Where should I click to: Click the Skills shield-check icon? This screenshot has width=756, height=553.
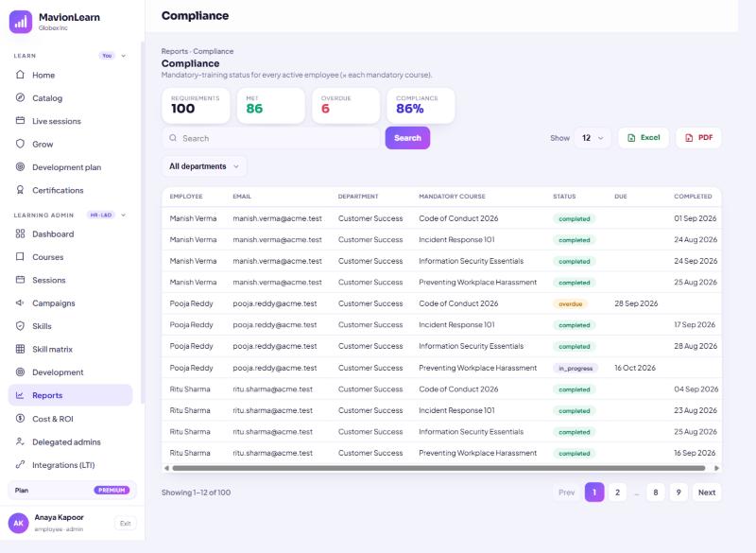point(20,326)
